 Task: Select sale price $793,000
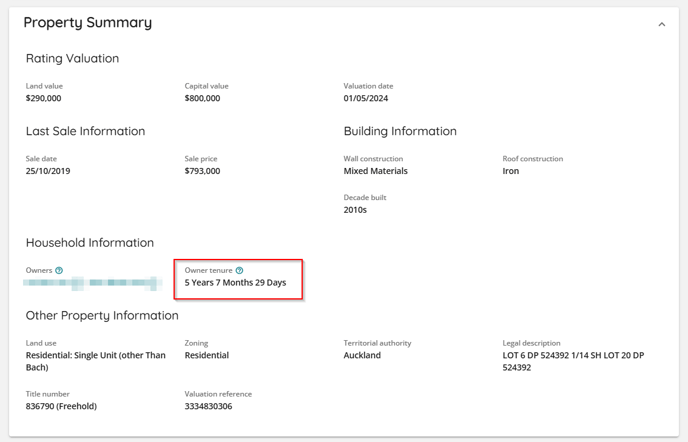click(202, 171)
